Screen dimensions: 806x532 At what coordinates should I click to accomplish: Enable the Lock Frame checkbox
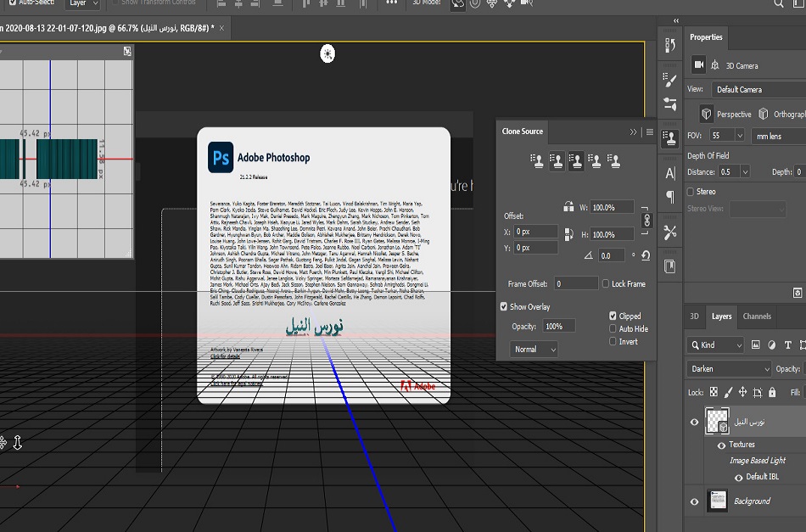coord(606,283)
